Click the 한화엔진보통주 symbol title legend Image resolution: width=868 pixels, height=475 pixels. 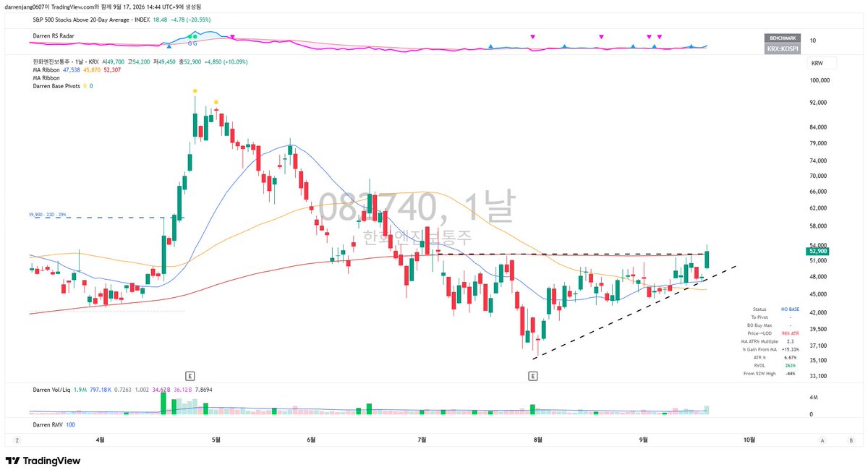54,62
